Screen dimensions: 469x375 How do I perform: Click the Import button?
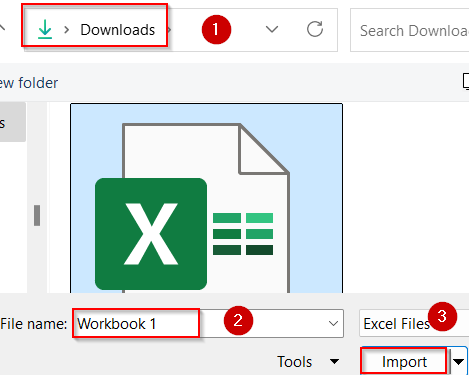click(x=404, y=361)
